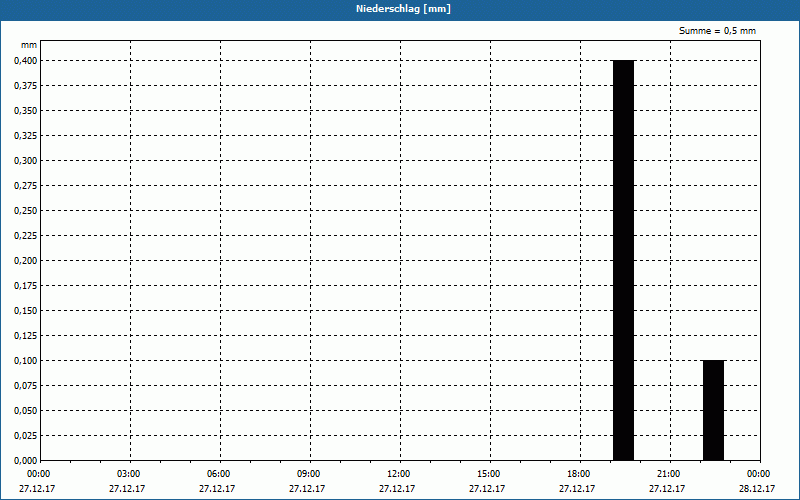Click the Niederschlag [mm] chart title

403,9
